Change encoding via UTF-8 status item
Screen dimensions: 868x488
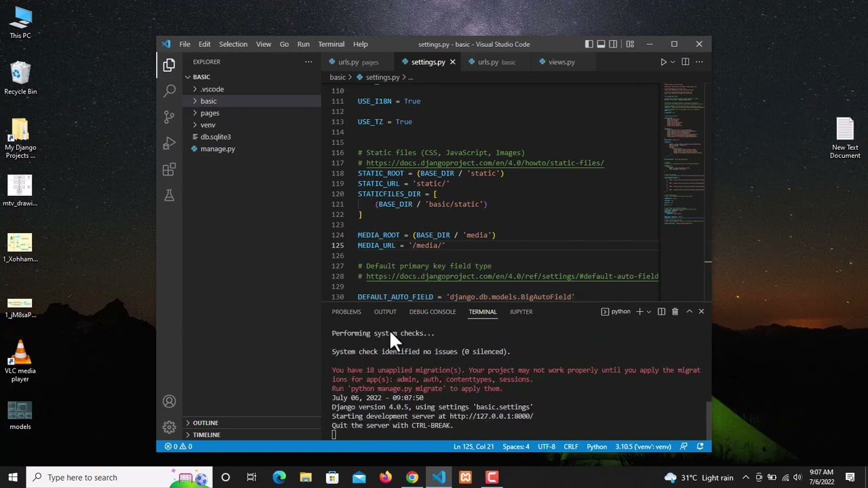pyautogui.click(x=547, y=447)
